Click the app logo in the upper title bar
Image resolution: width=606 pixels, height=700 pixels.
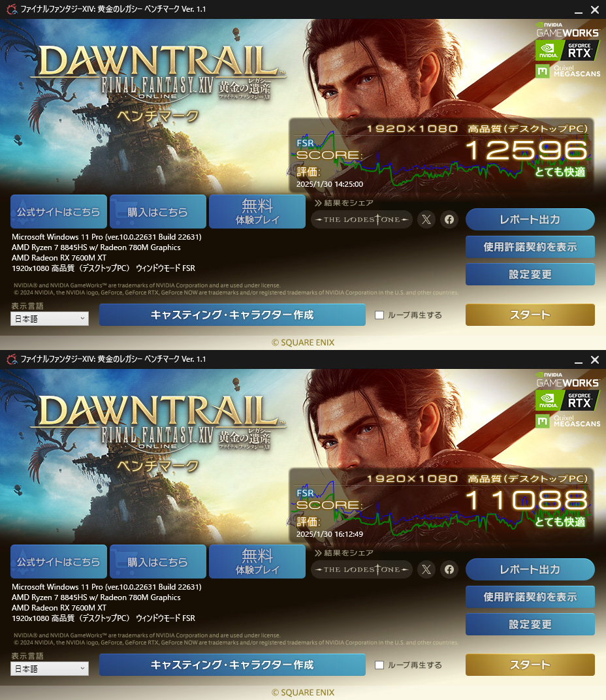coord(12,9)
